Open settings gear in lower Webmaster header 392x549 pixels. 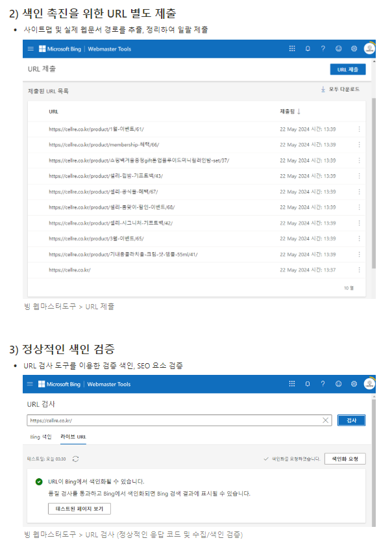[354, 384]
